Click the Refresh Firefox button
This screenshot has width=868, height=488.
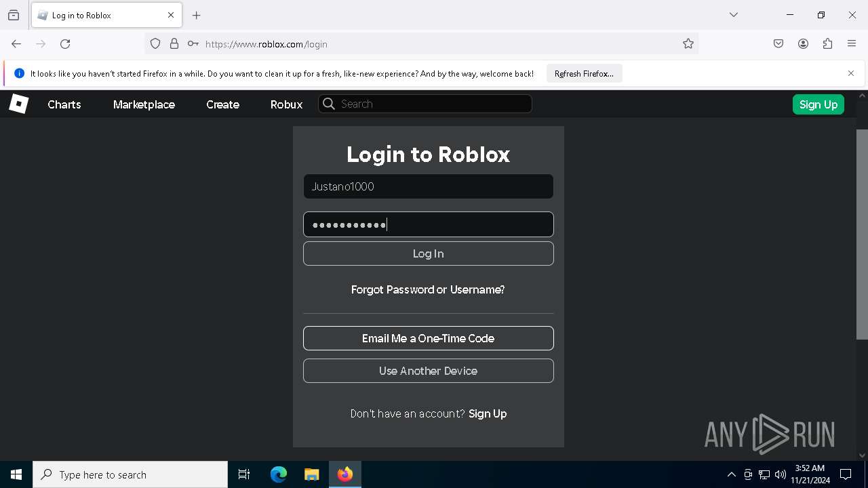pyautogui.click(x=584, y=73)
